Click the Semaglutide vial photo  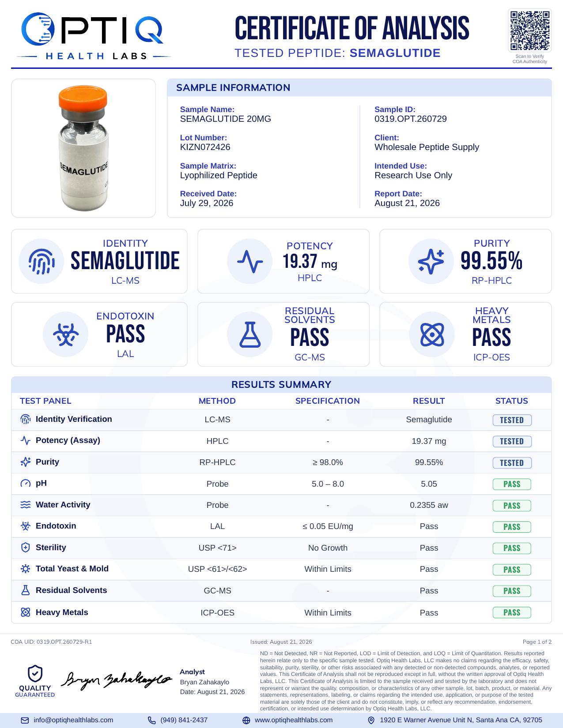(83, 148)
